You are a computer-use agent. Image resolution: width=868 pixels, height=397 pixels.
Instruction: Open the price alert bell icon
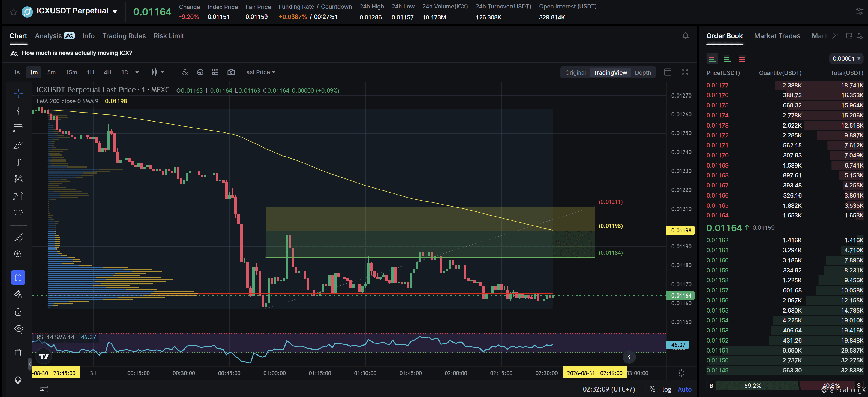coord(685,35)
